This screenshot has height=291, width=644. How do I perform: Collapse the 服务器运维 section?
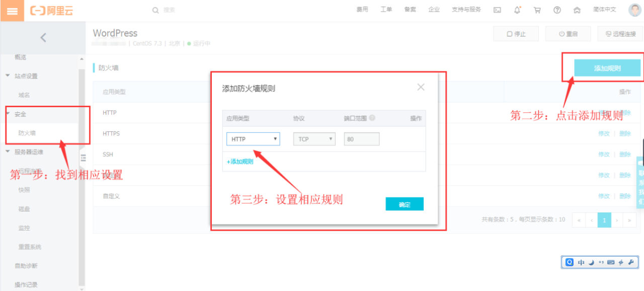click(8, 152)
